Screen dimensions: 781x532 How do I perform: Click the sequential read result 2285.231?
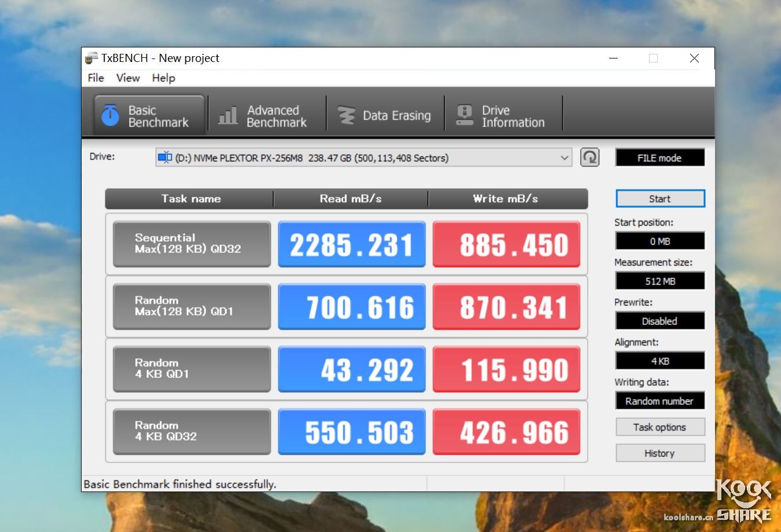coord(351,244)
